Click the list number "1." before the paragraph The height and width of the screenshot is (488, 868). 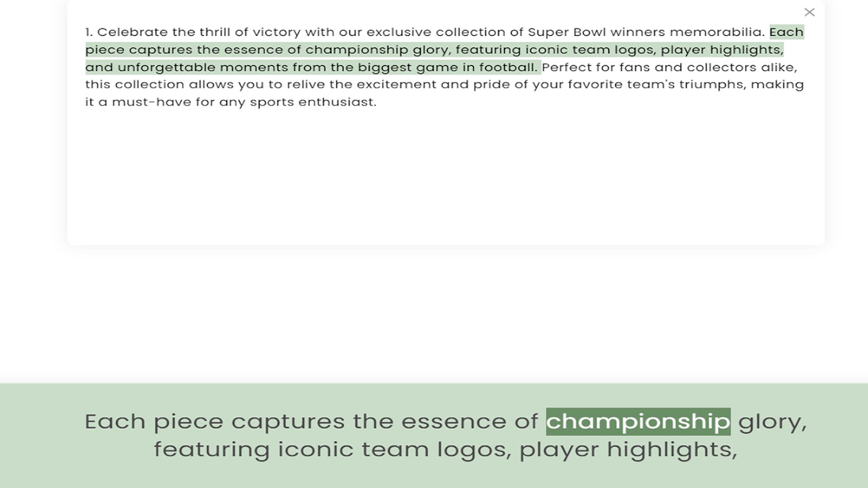pos(89,32)
